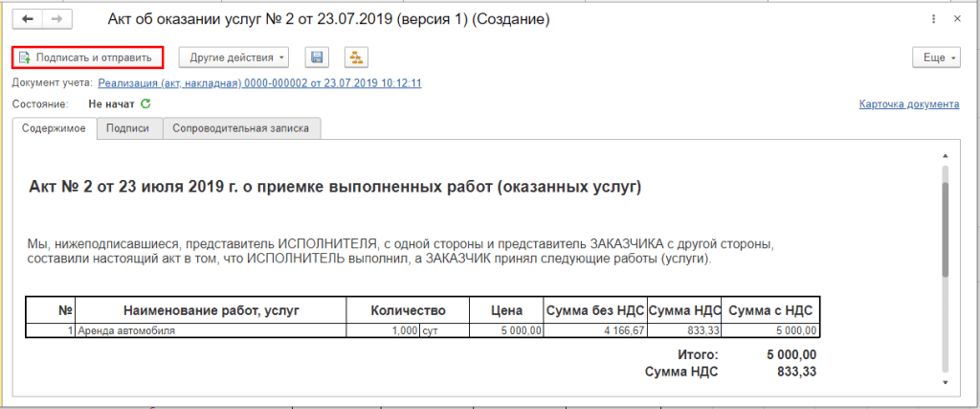Select the "Аренда автомобиля" table cell
The height and width of the screenshot is (409, 980).
click(x=211, y=330)
